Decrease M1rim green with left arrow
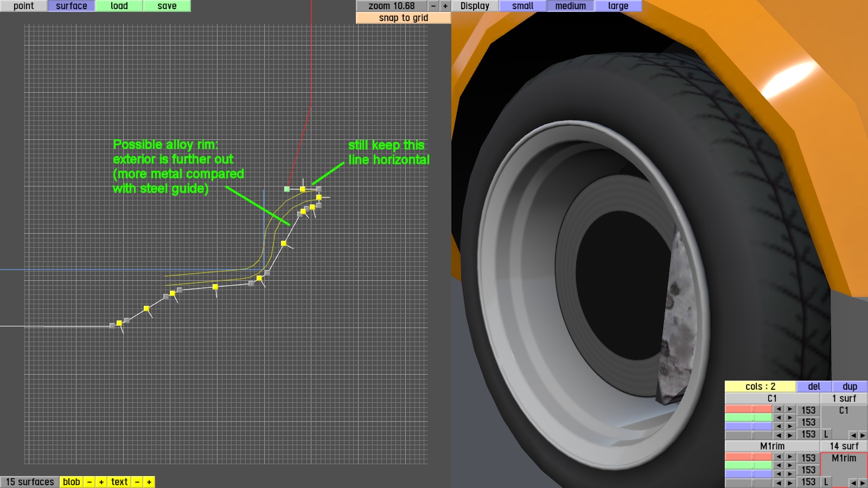This screenshot has width=868, height=488. pos(778,466)
